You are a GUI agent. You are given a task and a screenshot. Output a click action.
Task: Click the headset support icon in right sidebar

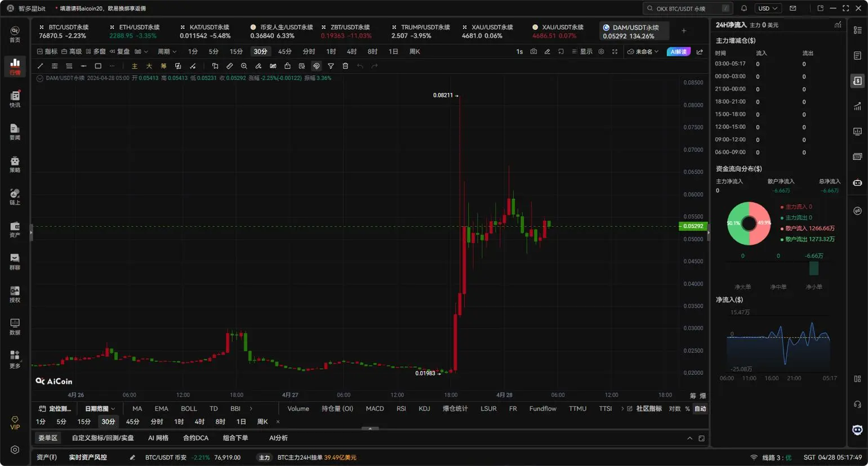[857, 404]
